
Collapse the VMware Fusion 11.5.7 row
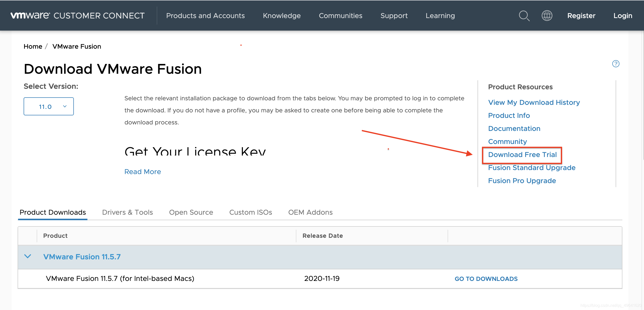pyautogui.click(x=28, y=257)
